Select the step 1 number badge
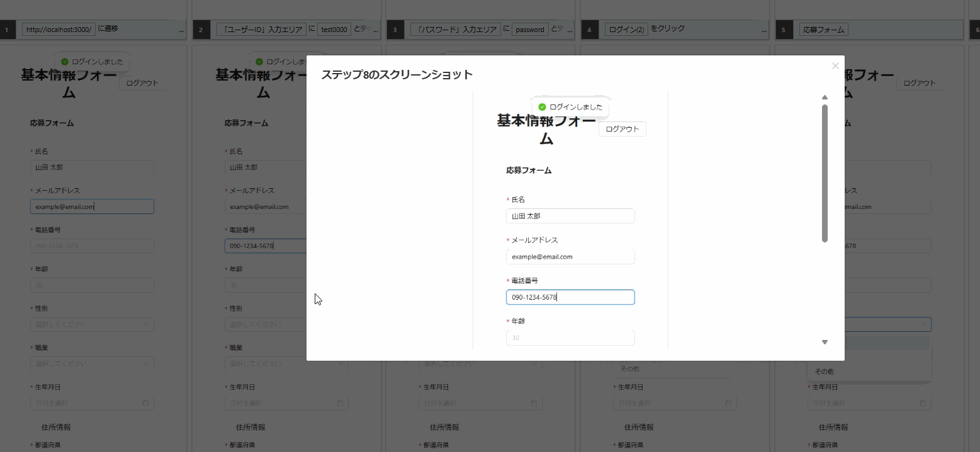The image size is (980, 452). point(6,30)
